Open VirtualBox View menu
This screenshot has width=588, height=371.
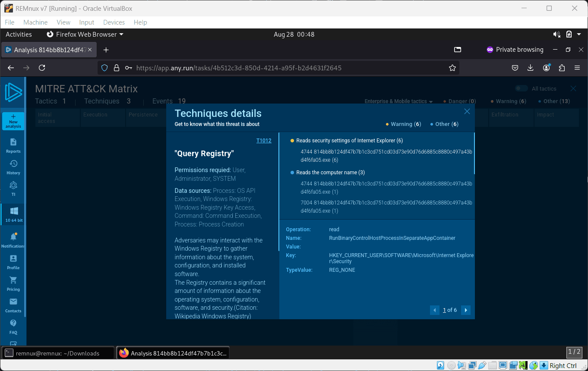[63, 22]
